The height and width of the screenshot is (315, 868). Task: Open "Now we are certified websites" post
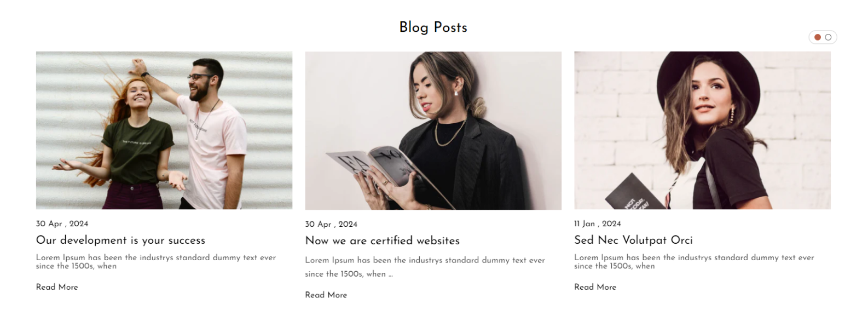coord(383,240)
